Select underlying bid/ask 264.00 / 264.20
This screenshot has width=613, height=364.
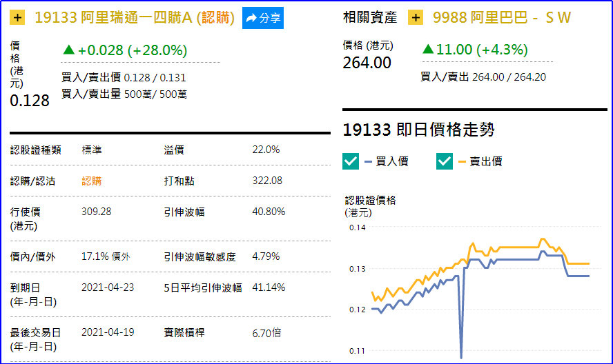coord(509,77)
